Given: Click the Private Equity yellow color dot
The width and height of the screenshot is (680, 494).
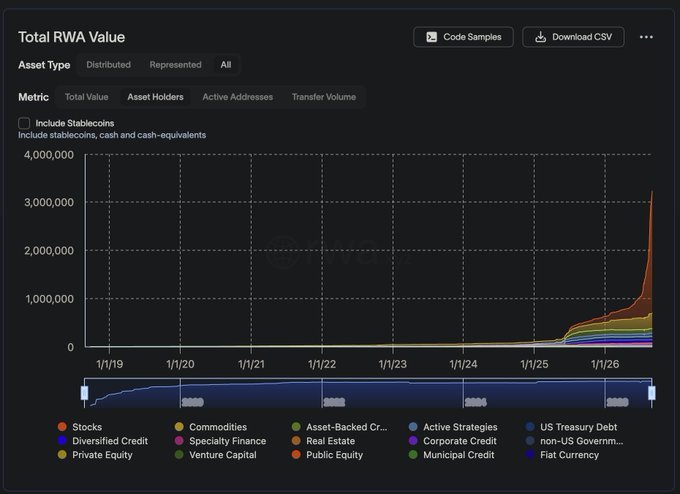Looking at the screenshot, I should tap(62, 455).
